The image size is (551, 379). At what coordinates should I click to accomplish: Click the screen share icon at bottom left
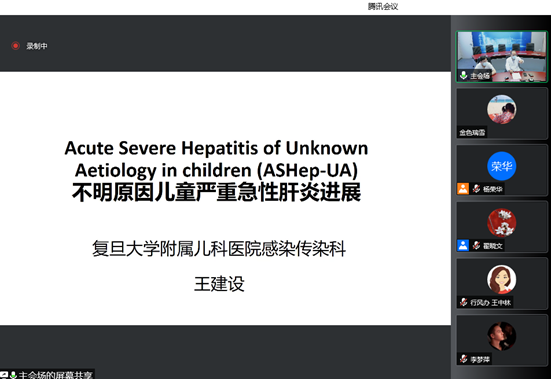pos(4,375)
